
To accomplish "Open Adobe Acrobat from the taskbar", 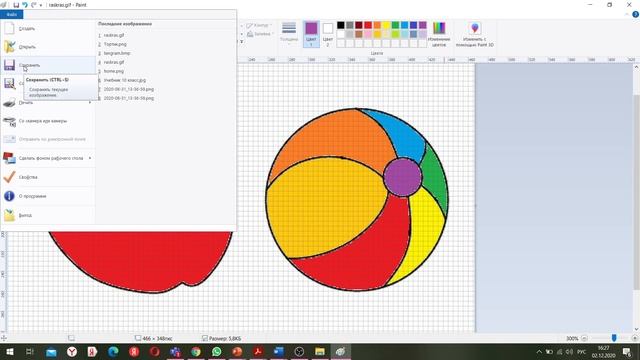I will (x=258, y=351).
